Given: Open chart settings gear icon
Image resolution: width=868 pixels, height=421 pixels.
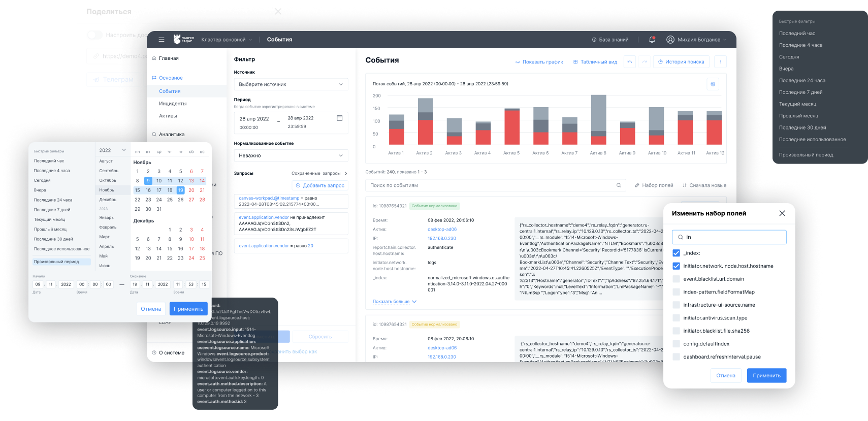Looking at the screenshot, I should [x=713, y=84].
